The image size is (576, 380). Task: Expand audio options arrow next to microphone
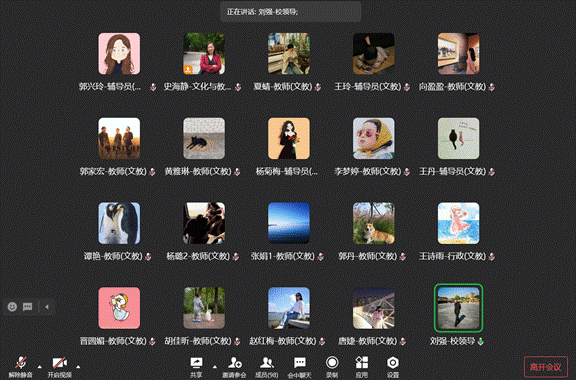tap(40, 366)
